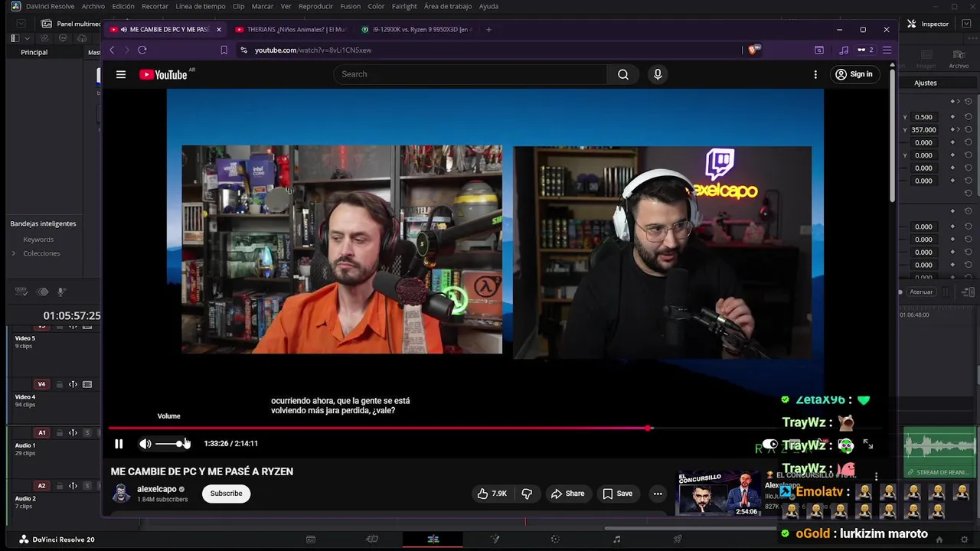Screen dimensions: 980x551
Task: Mute the YouTube player volume
Action: click(x=145, y=444)
